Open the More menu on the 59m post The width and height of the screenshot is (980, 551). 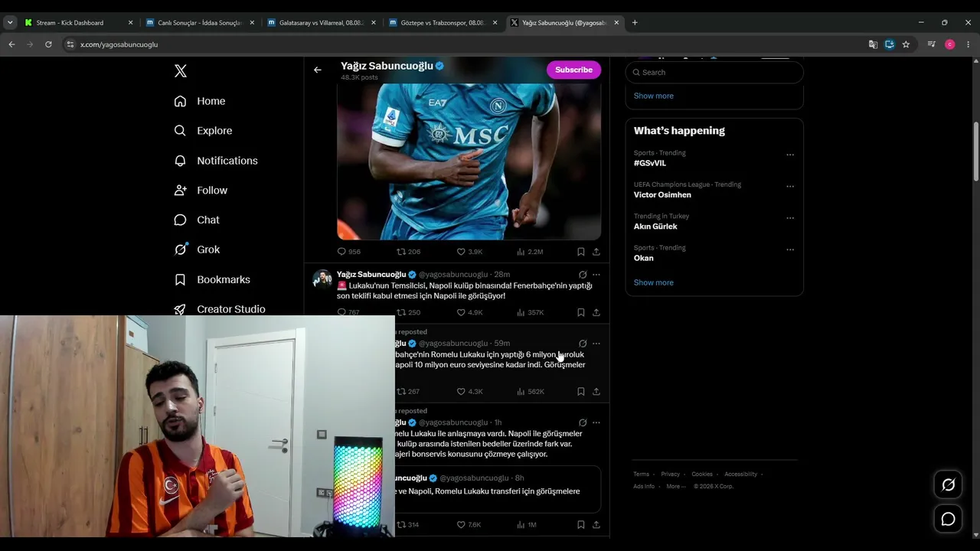click(x=596, y=344)
